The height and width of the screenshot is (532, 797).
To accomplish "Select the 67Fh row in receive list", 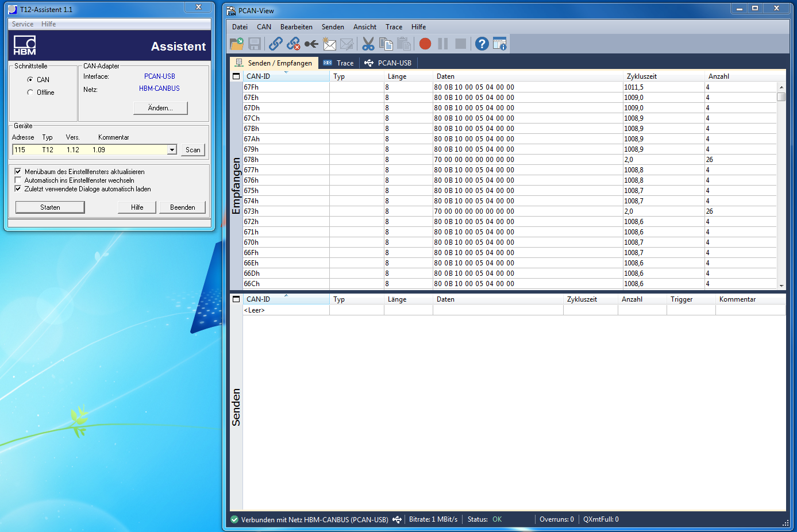I will (510, 87).
